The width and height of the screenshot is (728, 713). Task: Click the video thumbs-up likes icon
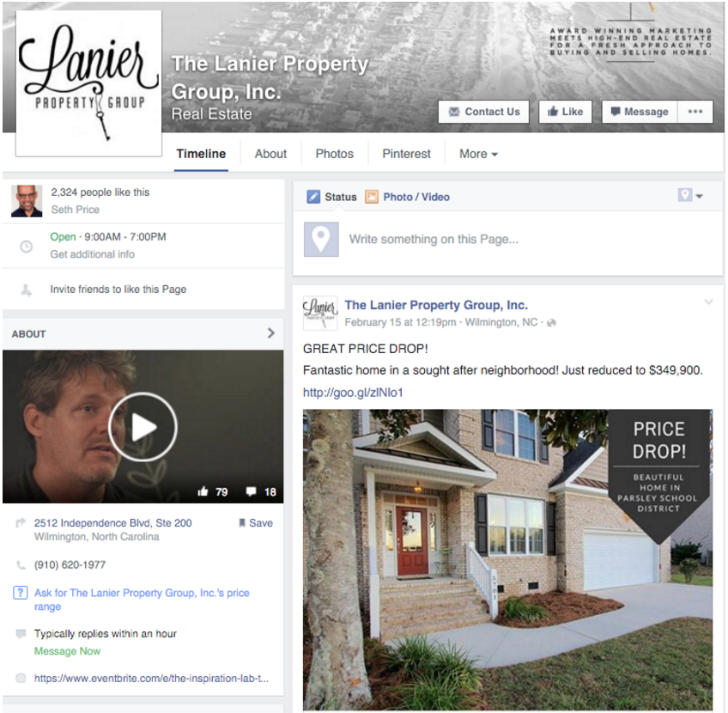coord(203,491)
